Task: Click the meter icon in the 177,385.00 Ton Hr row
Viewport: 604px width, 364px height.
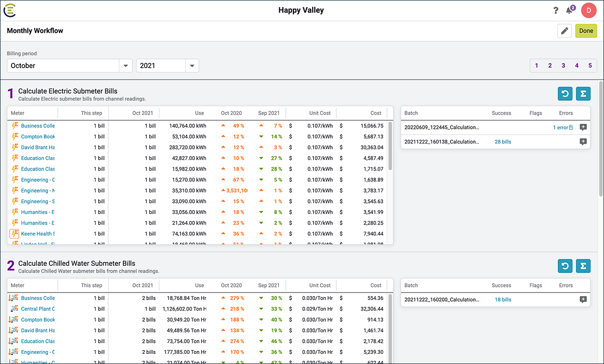Action: pyautogui.click(x=14, y=352)
